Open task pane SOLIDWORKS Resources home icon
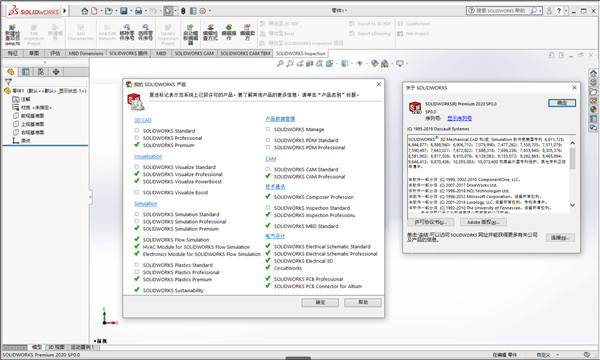This screenshot has height=360, width=600. click(593, 73)
